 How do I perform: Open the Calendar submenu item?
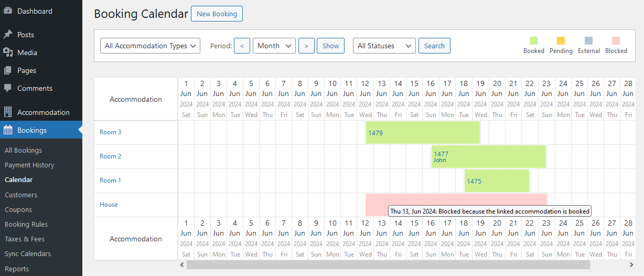pos(18,179)
